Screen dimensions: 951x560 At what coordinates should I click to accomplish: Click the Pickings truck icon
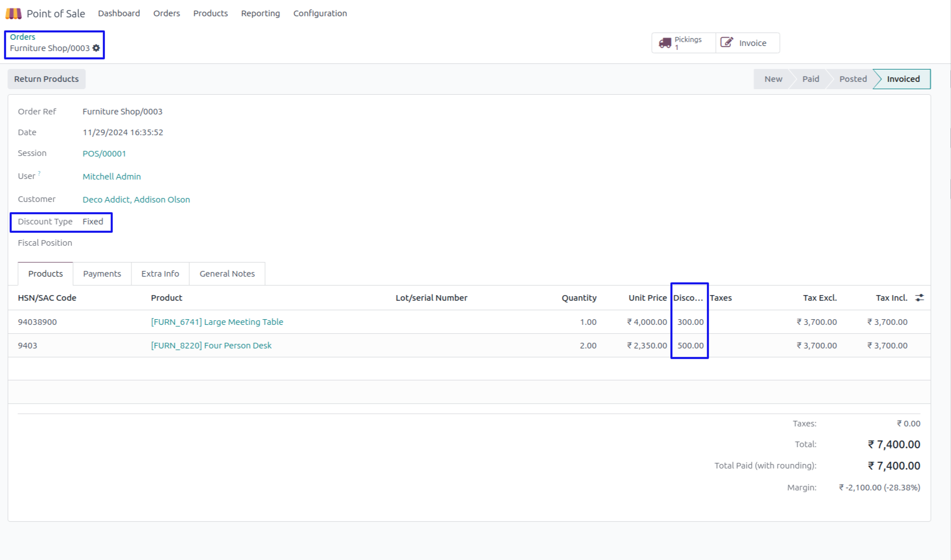[665, 43]
